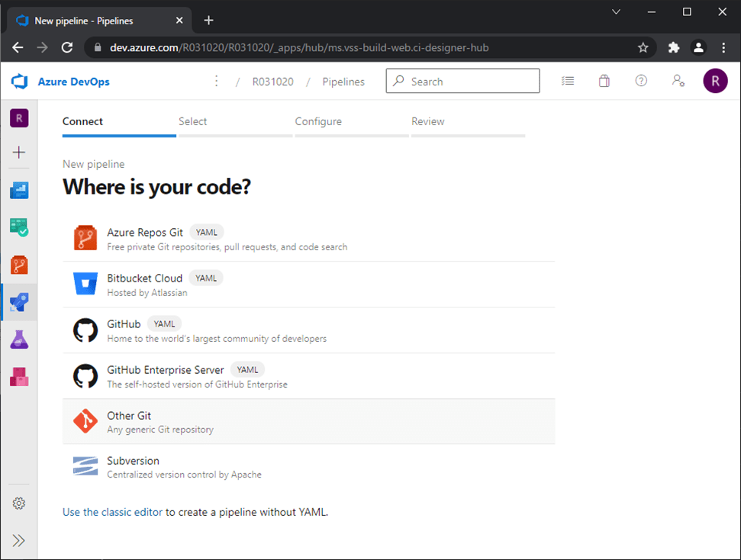
Task: Expand the sidebar with double chevron
Action: point(19,540)
